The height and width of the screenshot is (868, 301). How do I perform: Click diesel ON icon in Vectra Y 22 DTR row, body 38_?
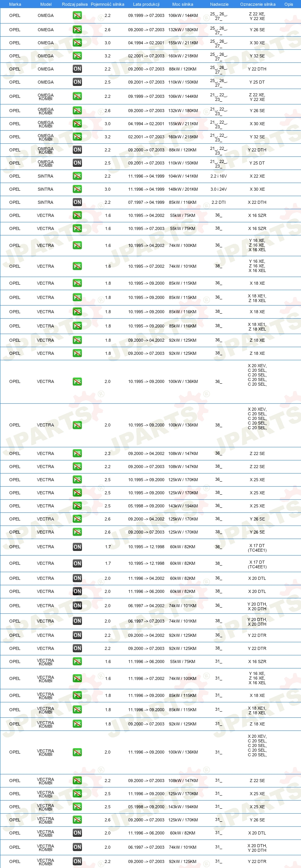pyautogui.click(x=77, y=648)
